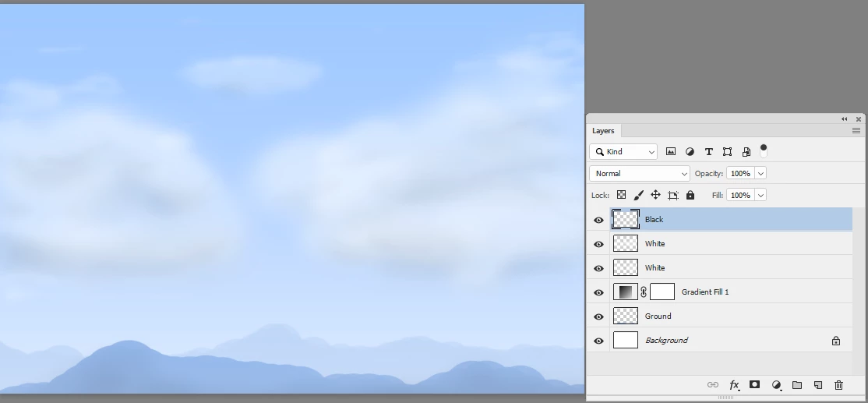
Task: Delete layer with trash icon
Action: click(838, 385)
